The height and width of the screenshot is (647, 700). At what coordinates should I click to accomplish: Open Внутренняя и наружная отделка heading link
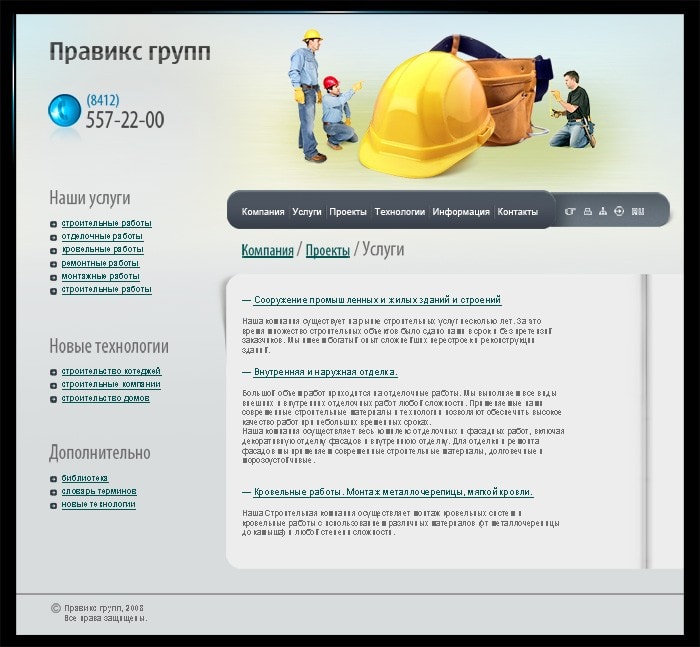(325, 372)
